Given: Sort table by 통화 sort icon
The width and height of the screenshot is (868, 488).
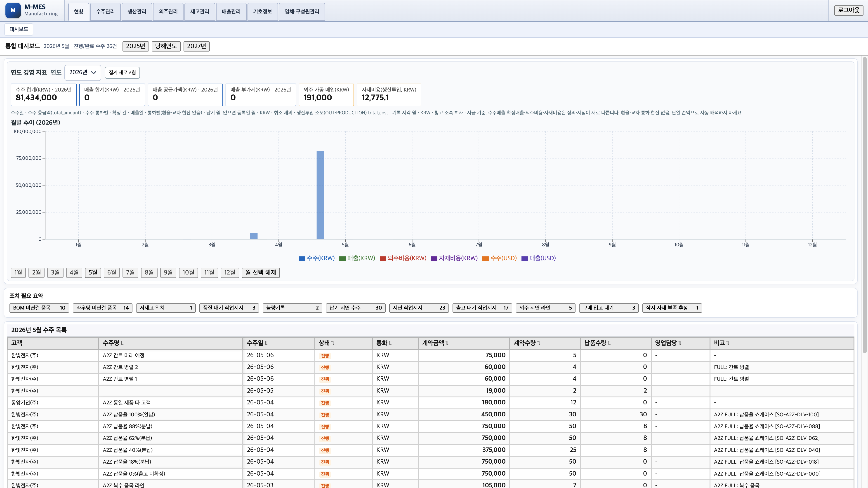Looking at the screenshot, I should coord(390,343).
